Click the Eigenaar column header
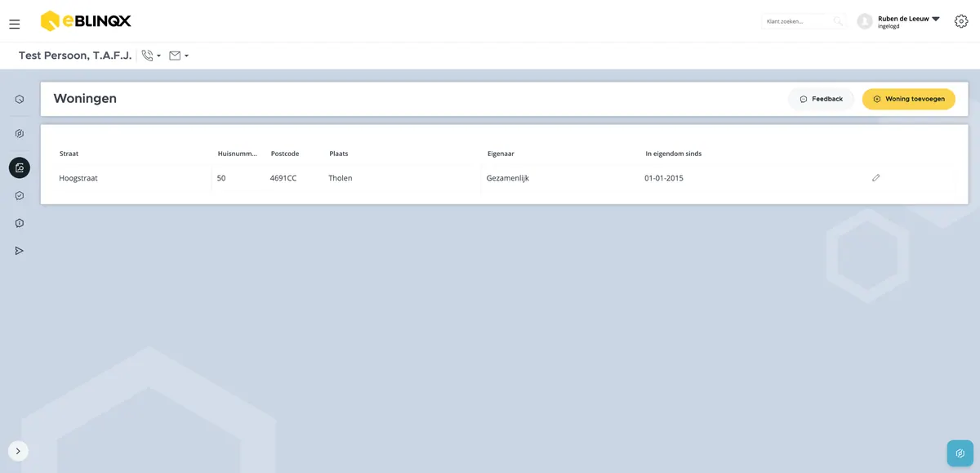 [501, 154]
